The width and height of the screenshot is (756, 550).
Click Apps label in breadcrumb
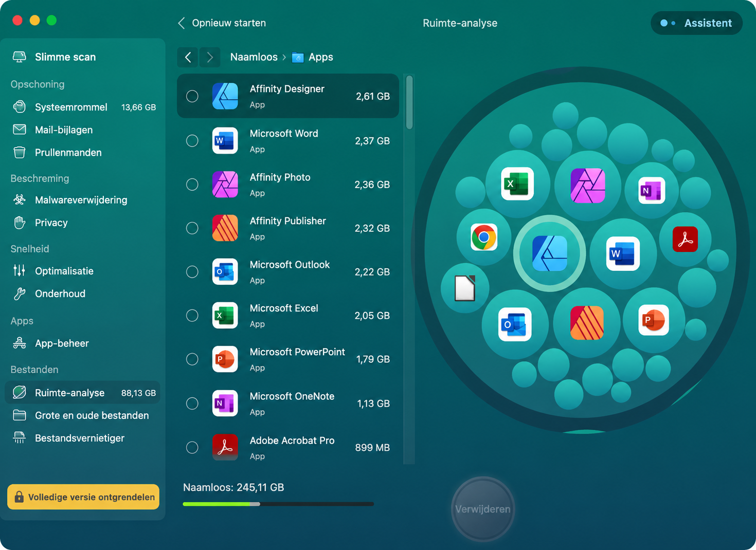tap(321, 57)
